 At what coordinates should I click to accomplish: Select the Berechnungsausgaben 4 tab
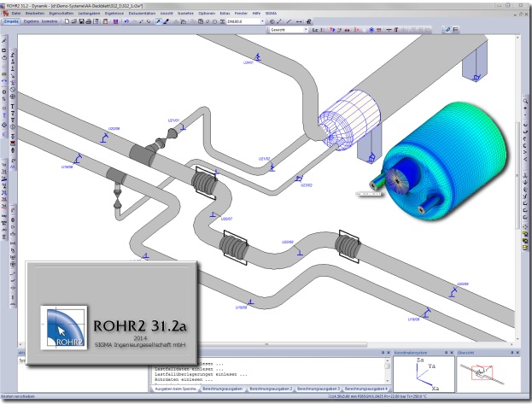(x=365, y=389)
